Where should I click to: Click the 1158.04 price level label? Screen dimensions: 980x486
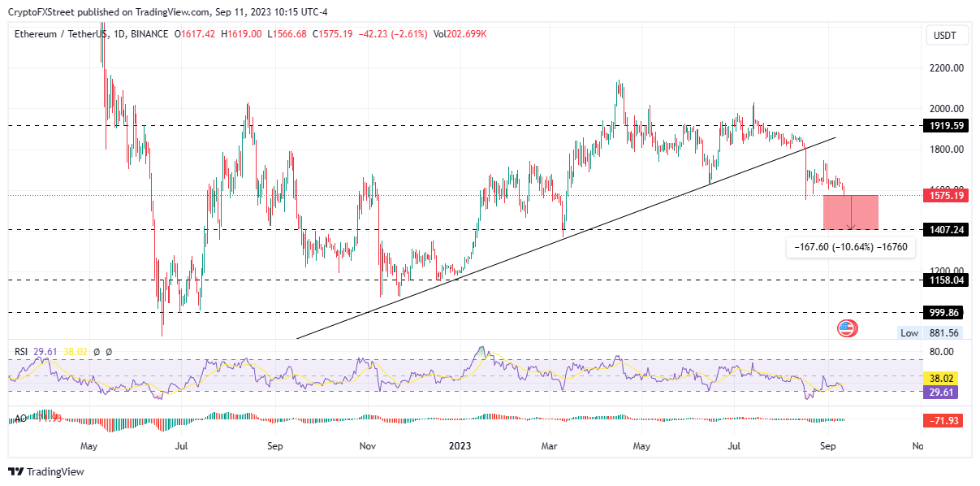click(x=945, y=280)
